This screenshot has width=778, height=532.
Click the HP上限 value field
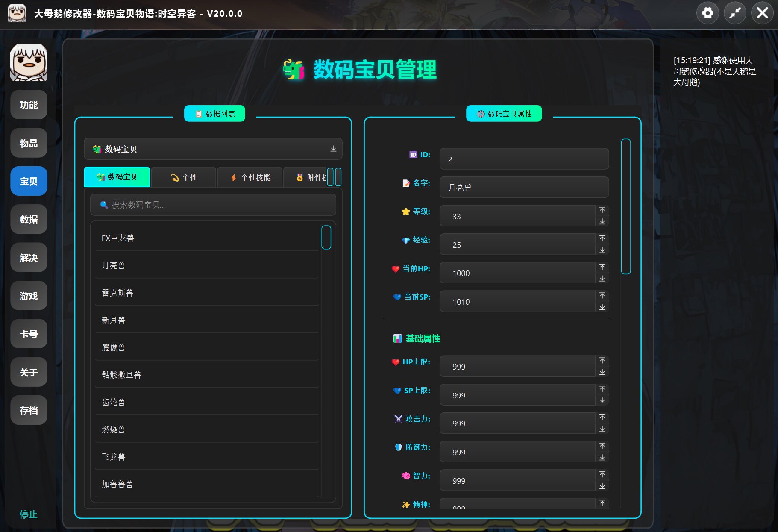(x=517, y=366)
